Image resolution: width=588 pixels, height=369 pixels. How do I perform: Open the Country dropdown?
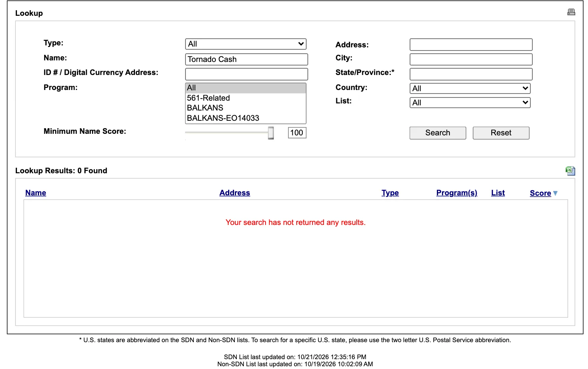pos(470,88)
